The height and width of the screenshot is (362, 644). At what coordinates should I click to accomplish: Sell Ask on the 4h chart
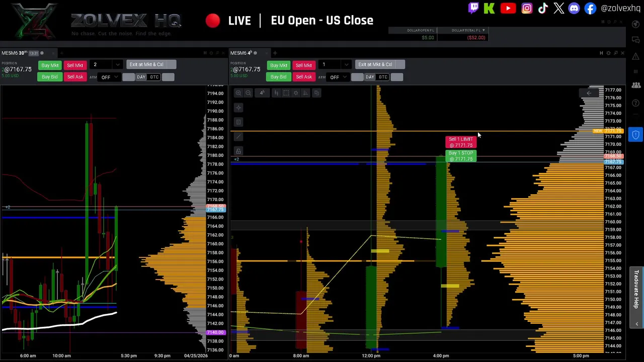point(304,77)
